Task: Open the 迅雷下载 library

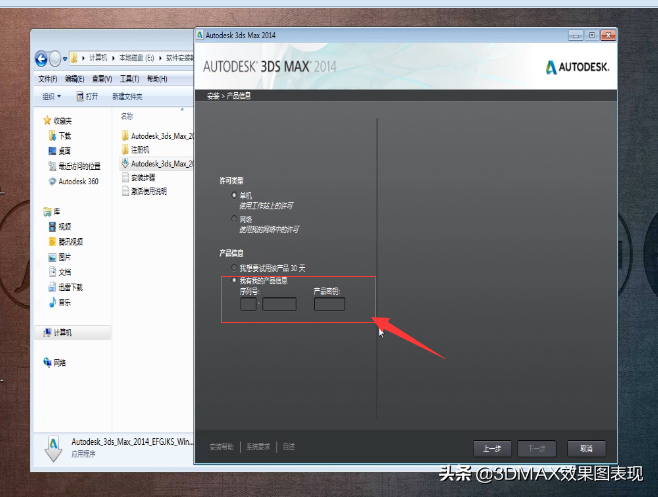Action: 65,287
